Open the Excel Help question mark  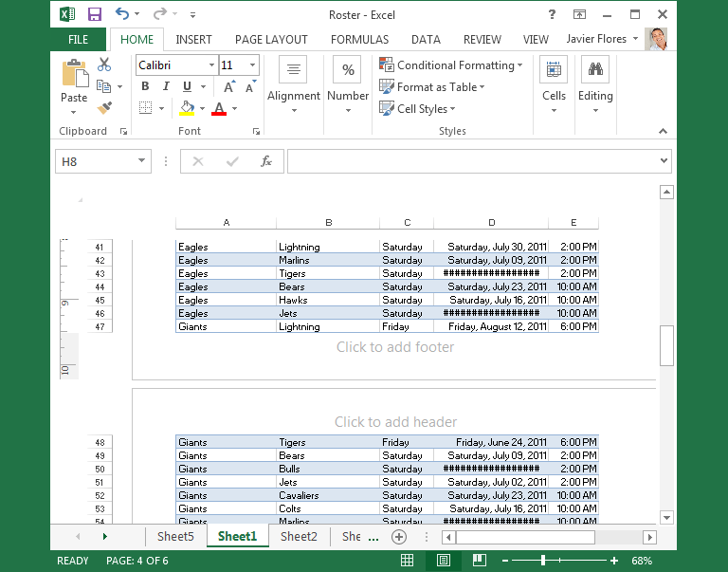(552, 14)
